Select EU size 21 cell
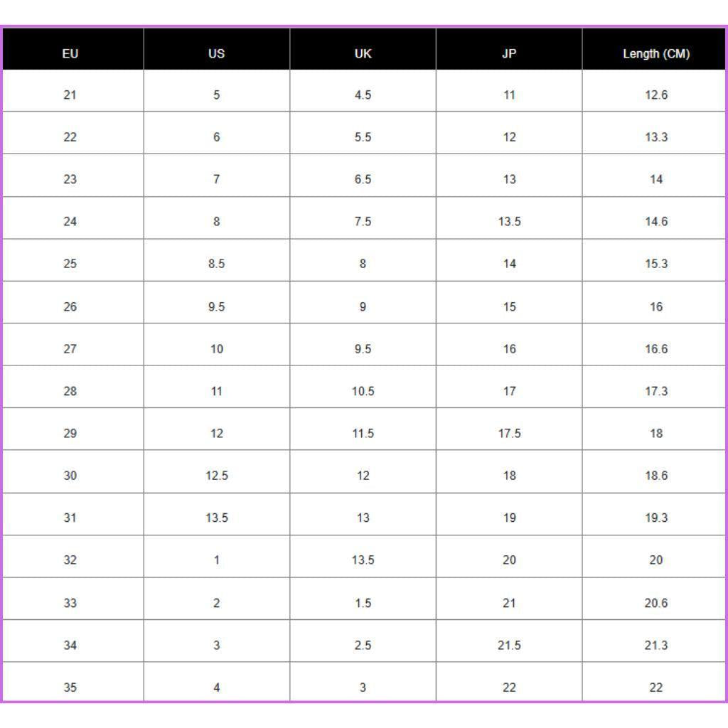The width and height of the screenshot is (728, 728). tap(70, 95)
